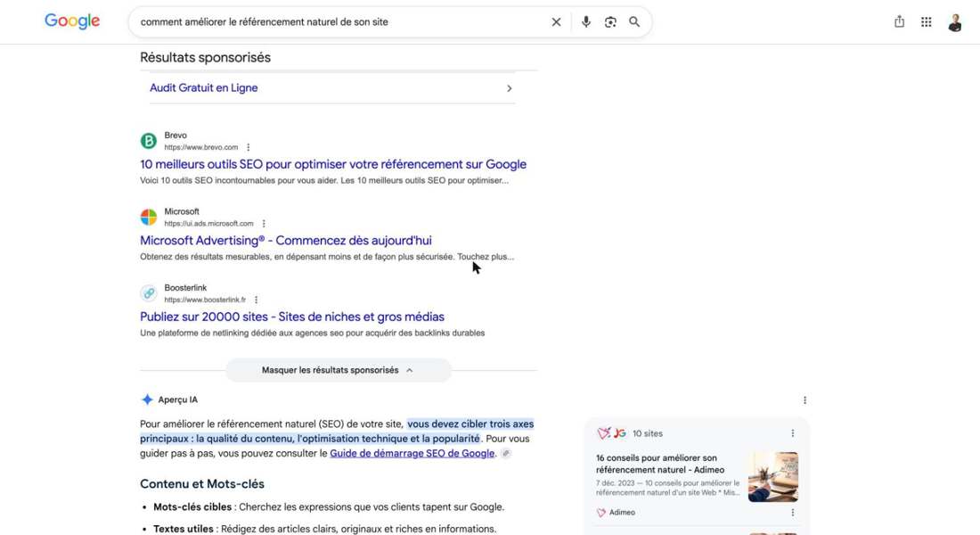Image resolution: width=980 pixels, height=535 pixels.
Task: Open three-dot menu beside Adimeo source
Action: tap(793, 513)
